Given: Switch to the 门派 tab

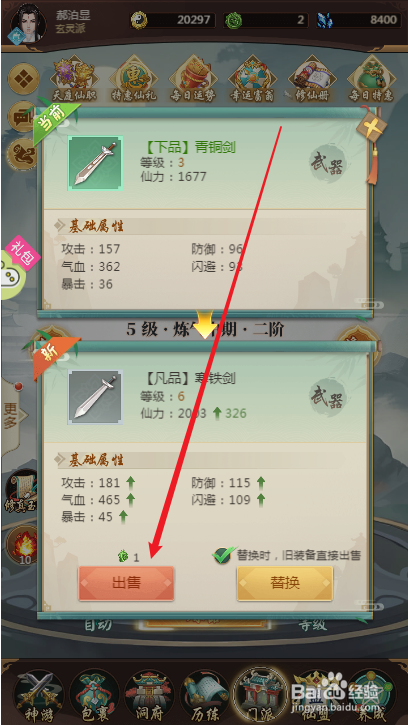Looking at the screenshot, I should (261, 694).
